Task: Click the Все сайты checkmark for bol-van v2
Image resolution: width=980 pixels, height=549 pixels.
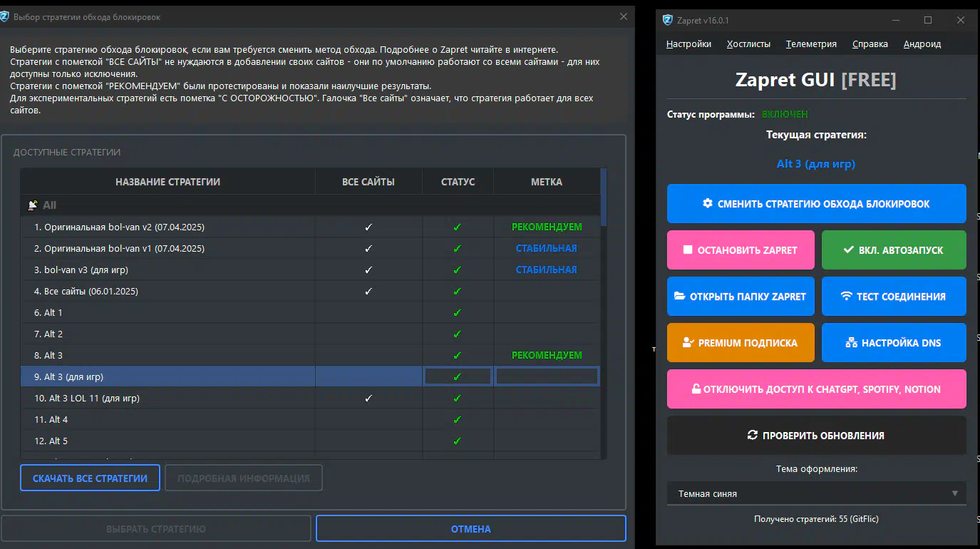Action: (368, 227)
